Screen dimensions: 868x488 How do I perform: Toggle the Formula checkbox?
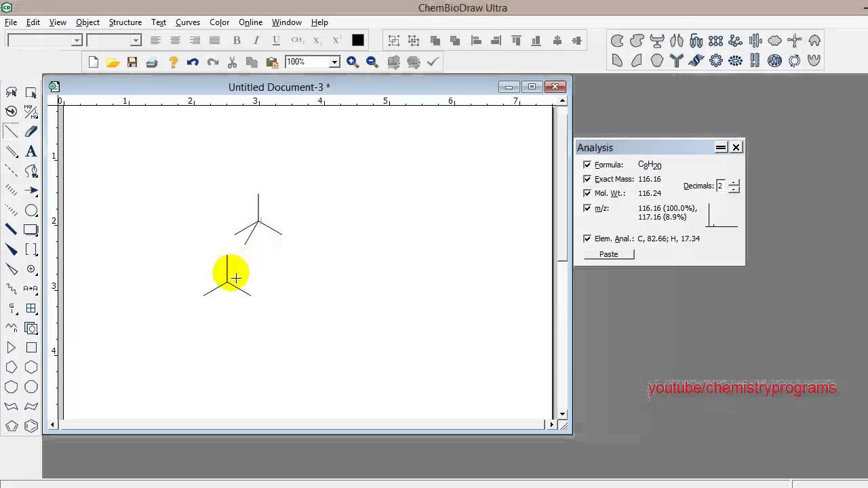587,165
